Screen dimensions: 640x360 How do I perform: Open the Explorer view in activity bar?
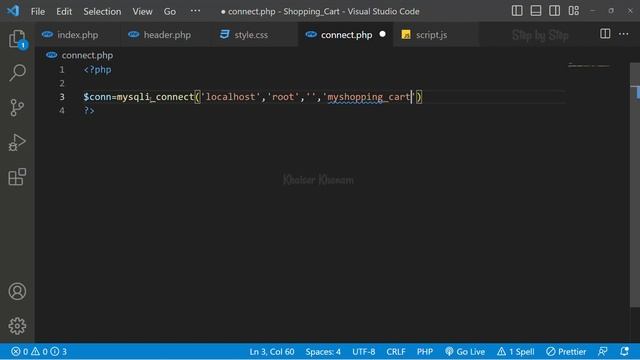pos(17,39)
